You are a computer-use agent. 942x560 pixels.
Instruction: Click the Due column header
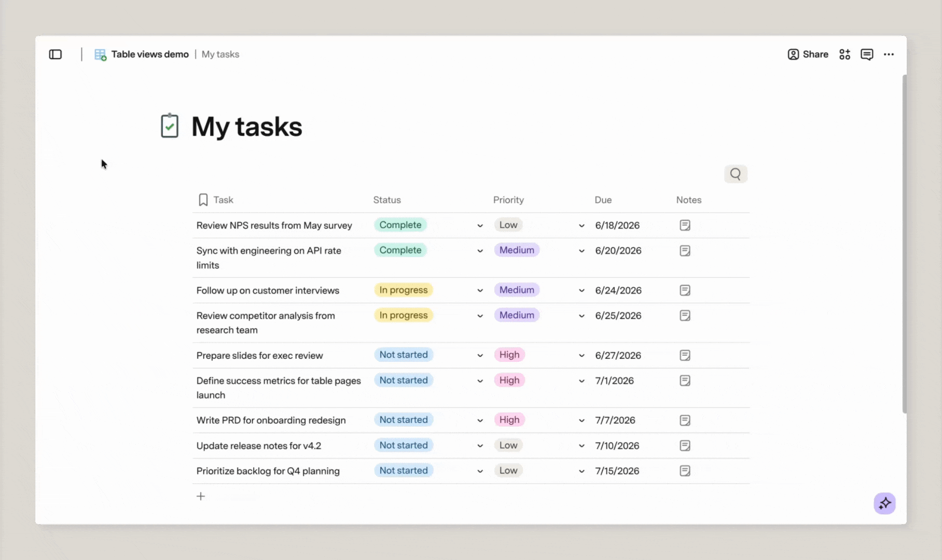[603, 200]
